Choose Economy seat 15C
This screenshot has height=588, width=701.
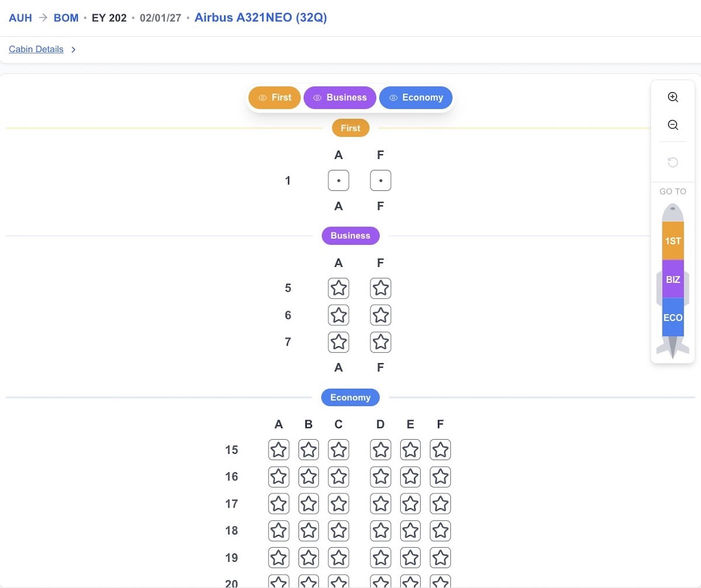[338, 450]
